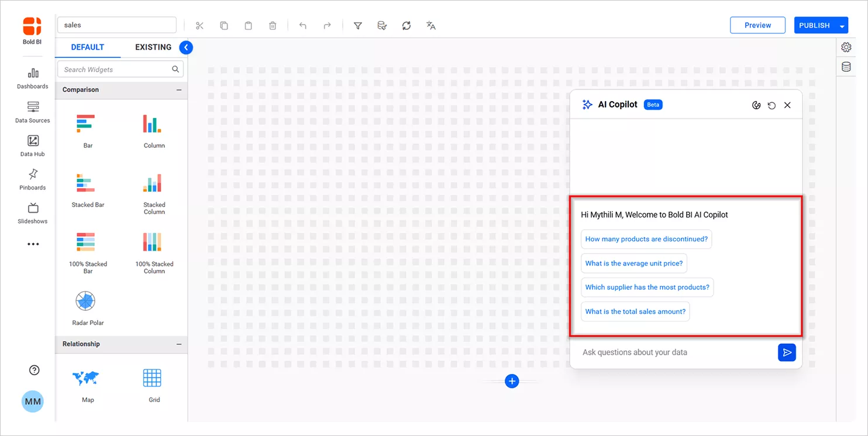Open the help question-mark icon
This screenshot has height=436, width=868.
click(34, 370)
